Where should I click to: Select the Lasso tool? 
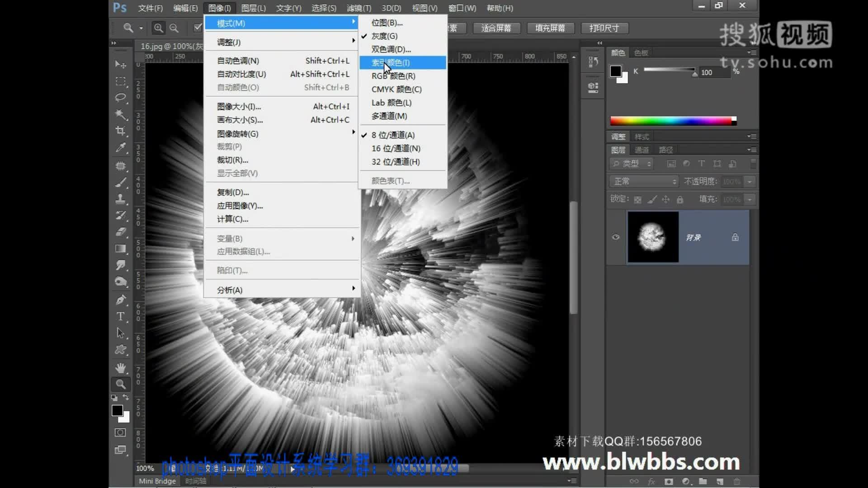120,98
